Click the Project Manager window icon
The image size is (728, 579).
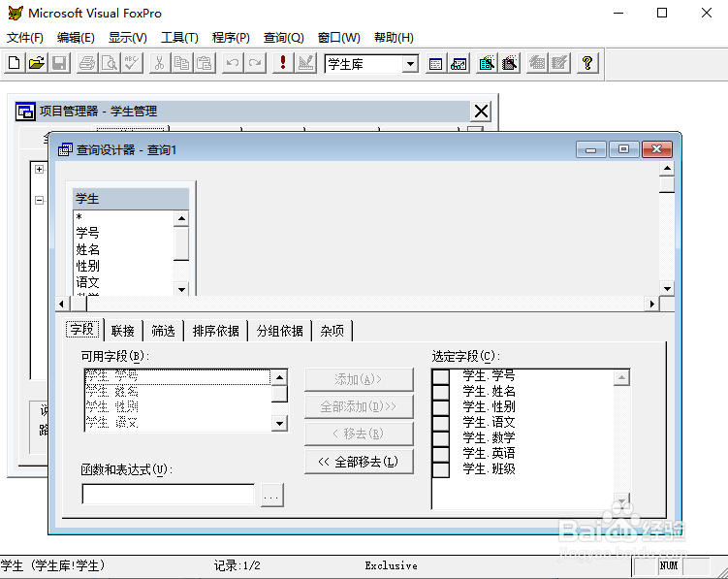click(25, 112)
